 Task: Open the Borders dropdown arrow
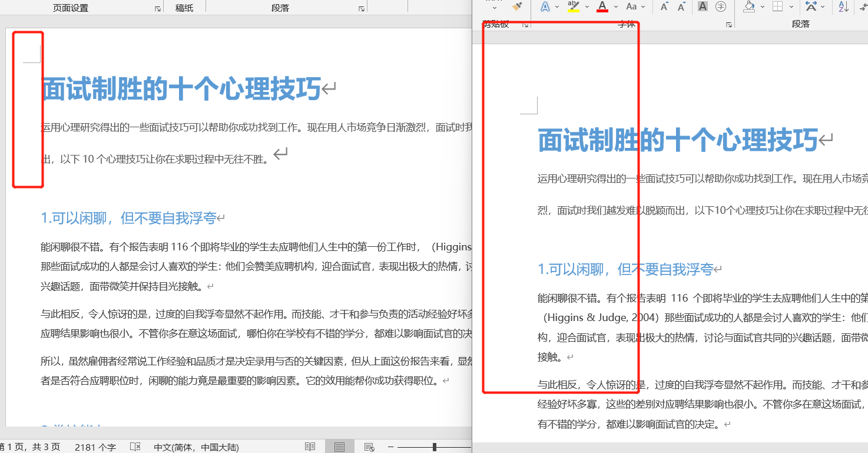coord(791,6)
